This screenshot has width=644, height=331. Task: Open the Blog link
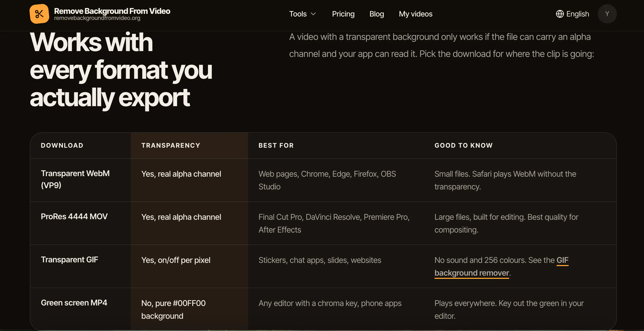click(377, 14)
